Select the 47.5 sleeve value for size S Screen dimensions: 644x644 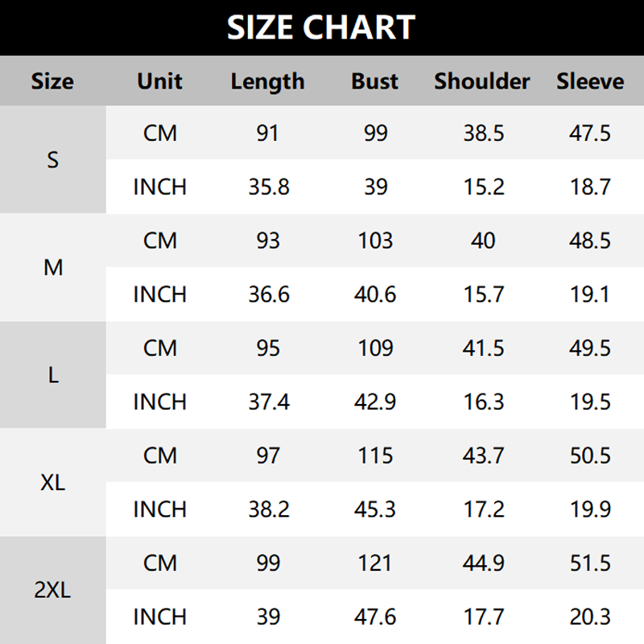(x=590, y=133)
